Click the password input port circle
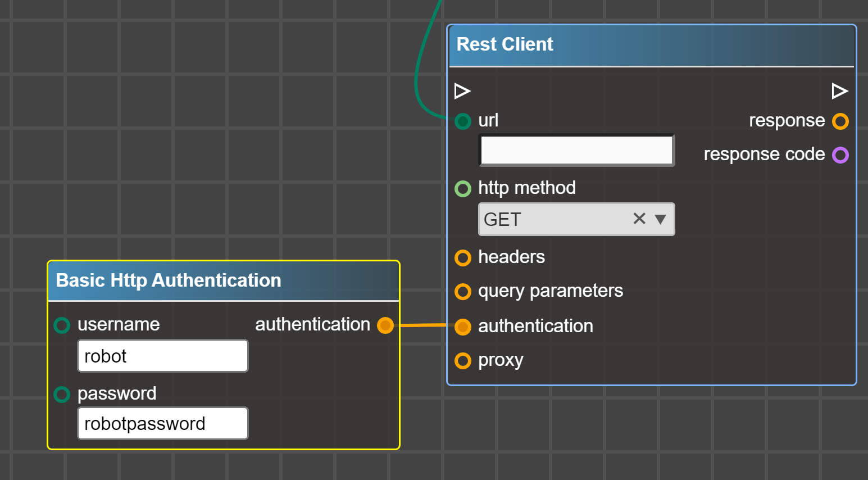 click(61, 394)
